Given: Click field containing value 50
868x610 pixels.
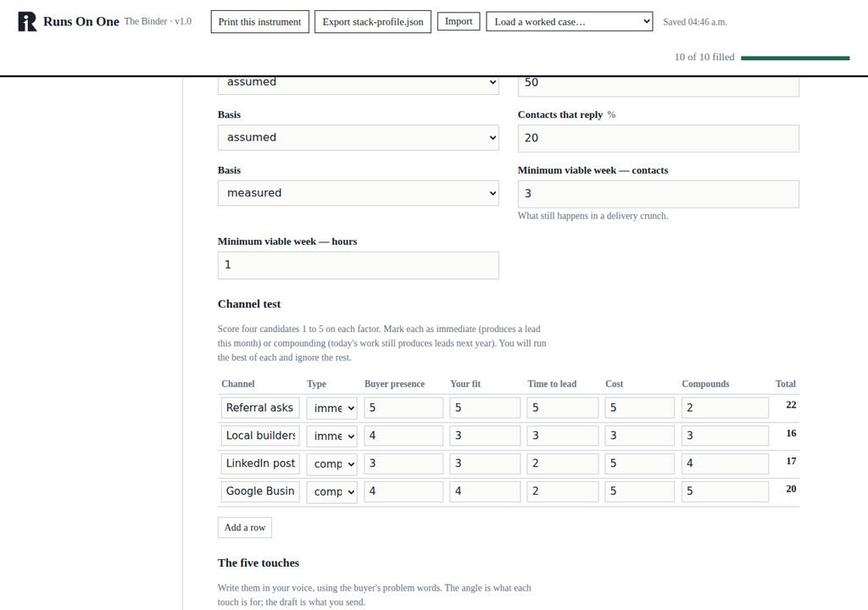Looking at the screenshot, I should pos(658,86).
